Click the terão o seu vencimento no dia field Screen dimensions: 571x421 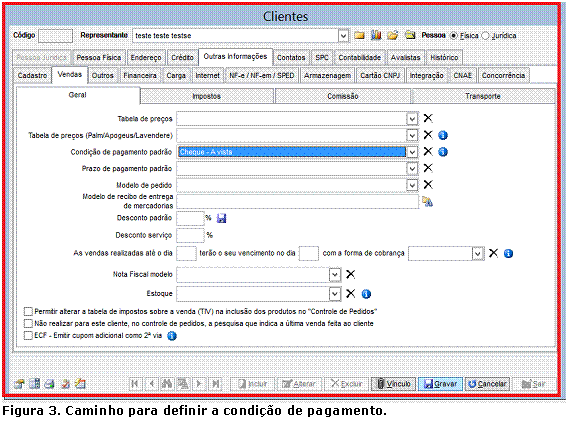point(309,253)
